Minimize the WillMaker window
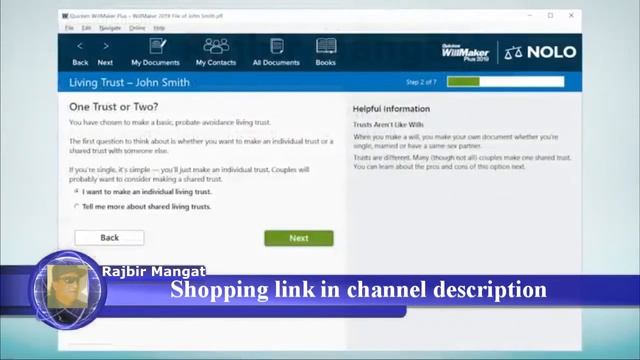Viewport: 640px width, 360px height. [530, 16]
